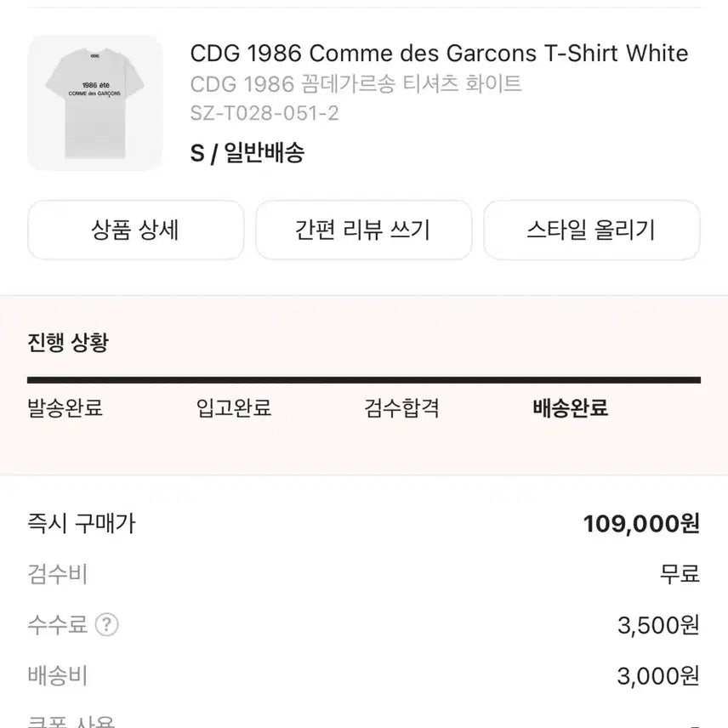
Task: Click 간편 리뷰 쓰기 to write a review
Action: tap(363, 230)
